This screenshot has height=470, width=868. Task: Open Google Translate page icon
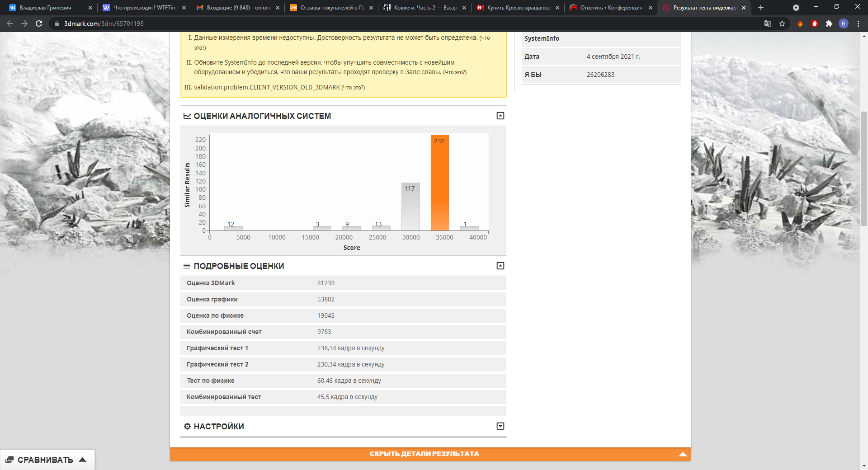(x=768, y=23)
